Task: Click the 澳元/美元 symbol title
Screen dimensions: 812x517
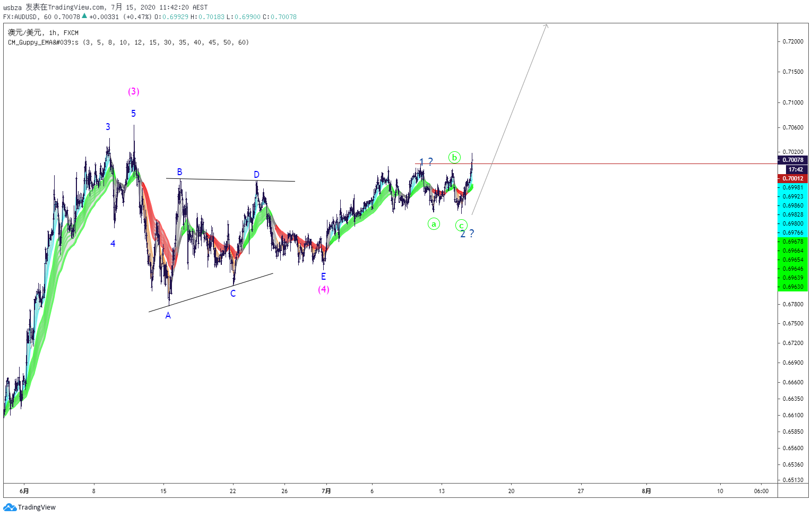Action: coord(24,33)
